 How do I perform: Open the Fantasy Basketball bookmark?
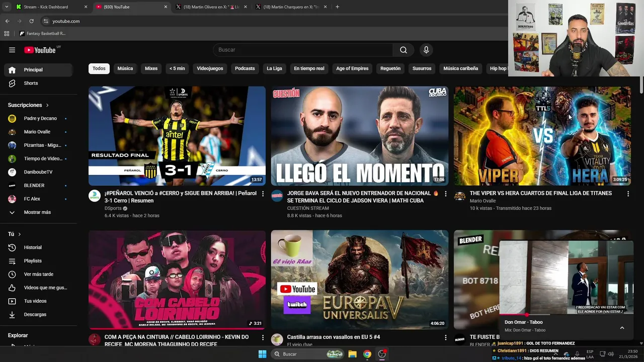[43, 34]
